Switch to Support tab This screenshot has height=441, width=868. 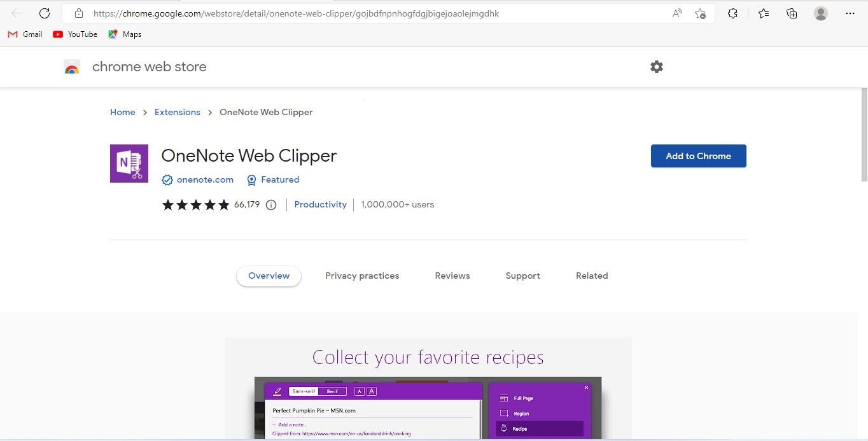click(522, 276)
